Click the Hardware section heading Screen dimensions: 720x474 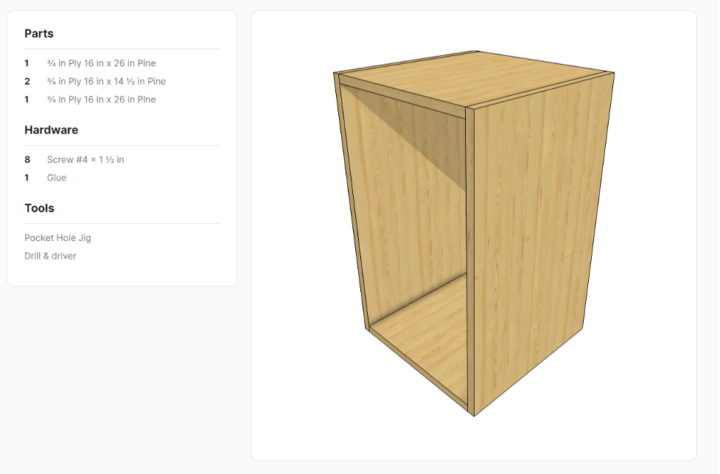[x=51, y=130]
